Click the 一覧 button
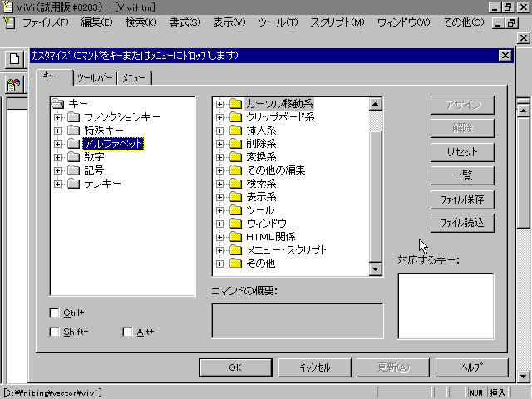The height and width of the screenshot is (399, 532). click(x=462, y=175)
